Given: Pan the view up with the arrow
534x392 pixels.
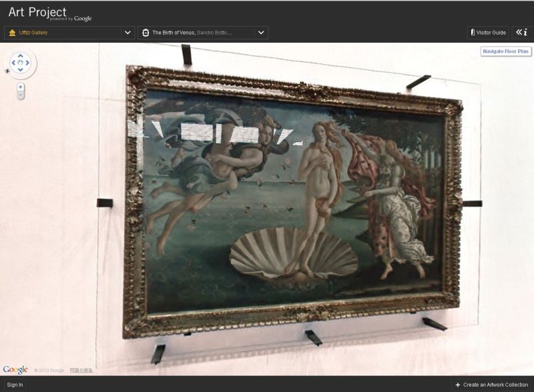Looking at the screenshot, I should [21, 55].
